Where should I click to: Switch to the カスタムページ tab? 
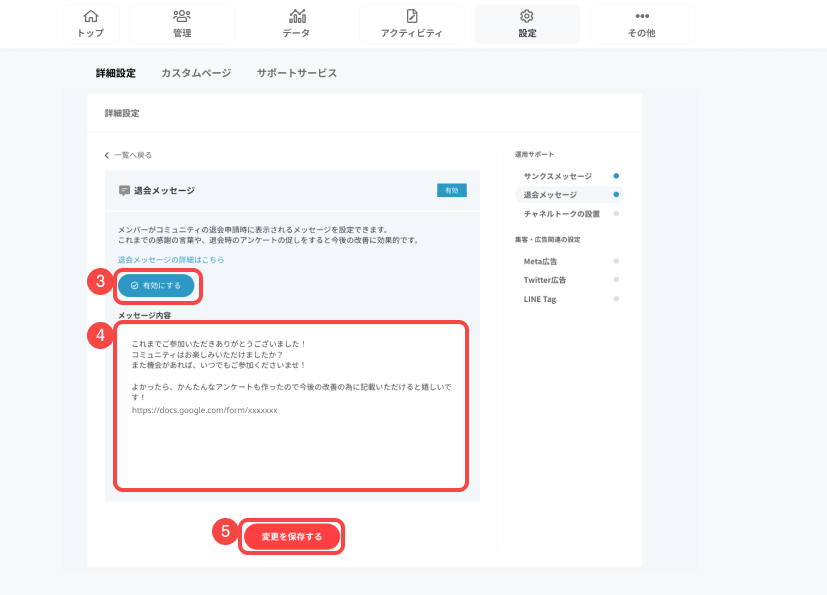(196, 73)
